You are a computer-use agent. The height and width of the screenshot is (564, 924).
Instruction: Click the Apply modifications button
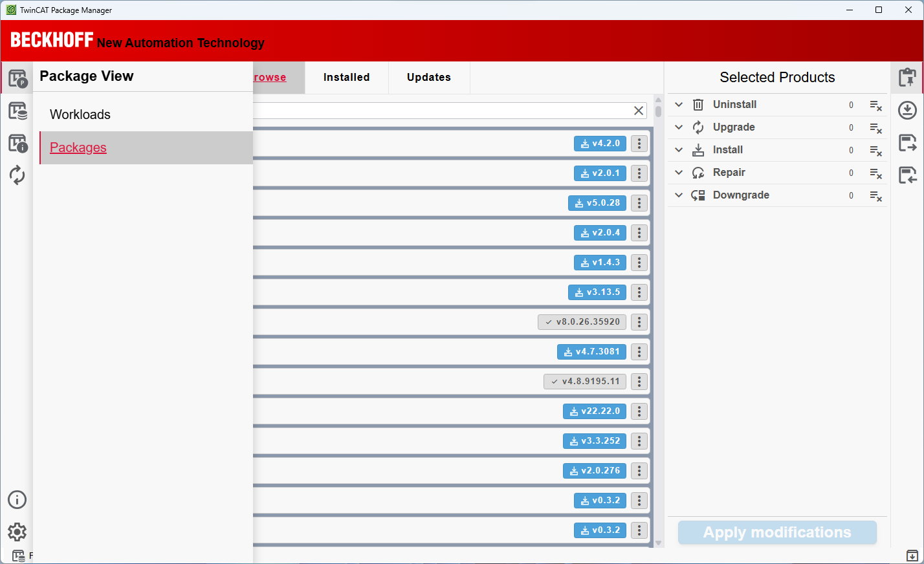[777, 532]
